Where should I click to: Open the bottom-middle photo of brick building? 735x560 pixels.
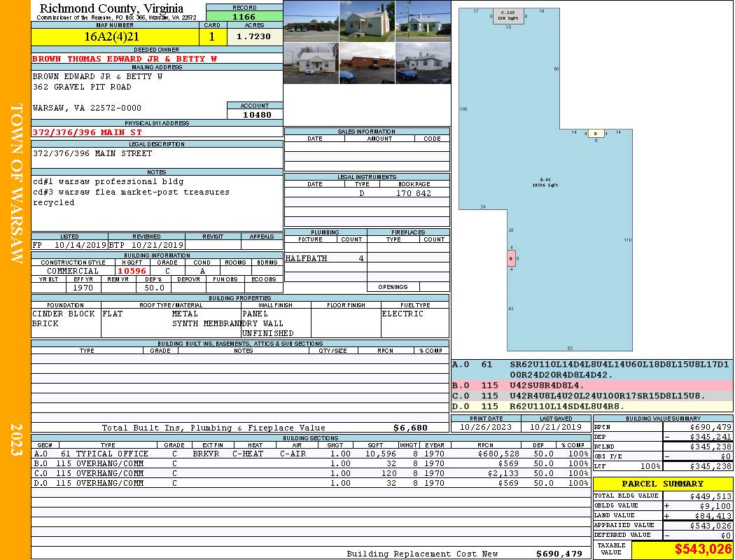tap(367, 63)
